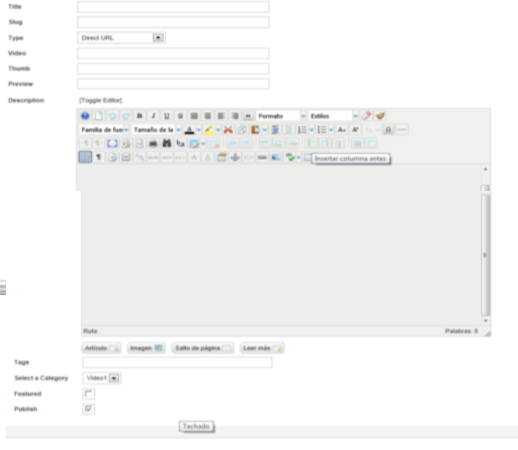Click the Print icon in editor toolbar

153,143
